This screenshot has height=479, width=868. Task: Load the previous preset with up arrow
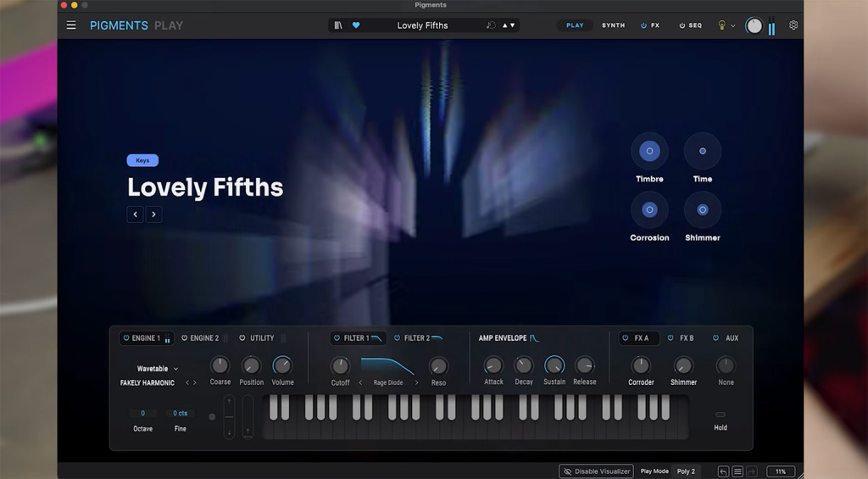504,25
